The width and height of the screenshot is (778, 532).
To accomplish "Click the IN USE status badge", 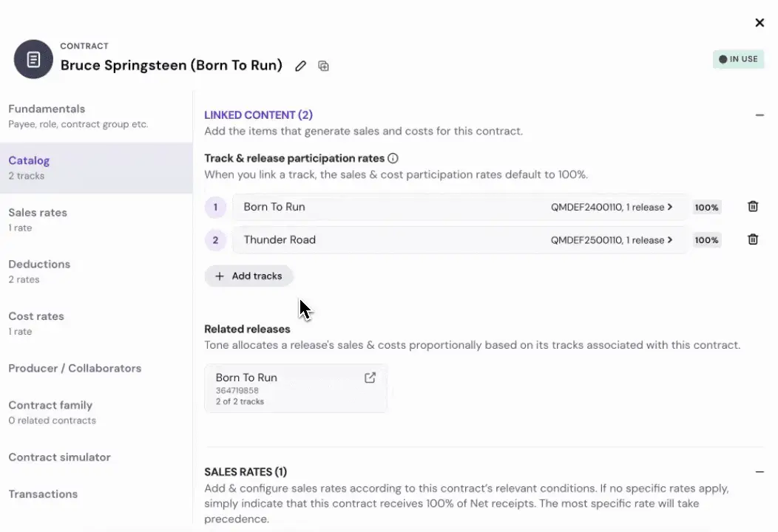I will [738, 59].
